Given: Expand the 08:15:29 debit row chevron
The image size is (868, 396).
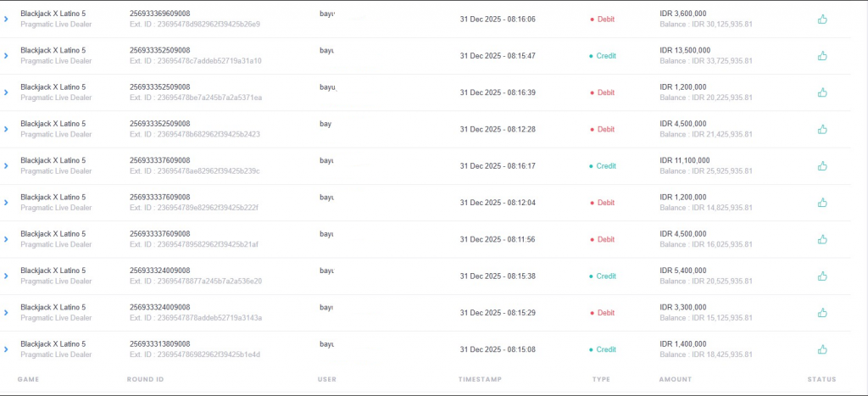Looking at the screenshot, I should point(6,313).
